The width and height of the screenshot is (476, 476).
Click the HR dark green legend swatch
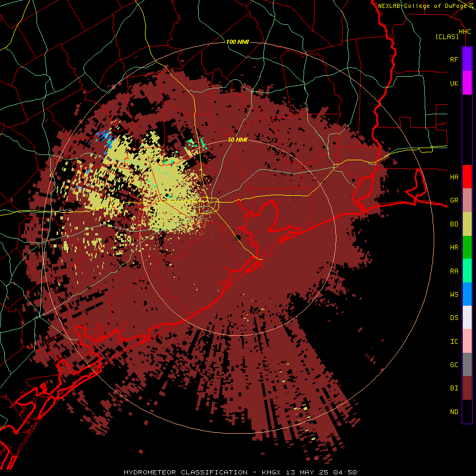click(467, 248)
